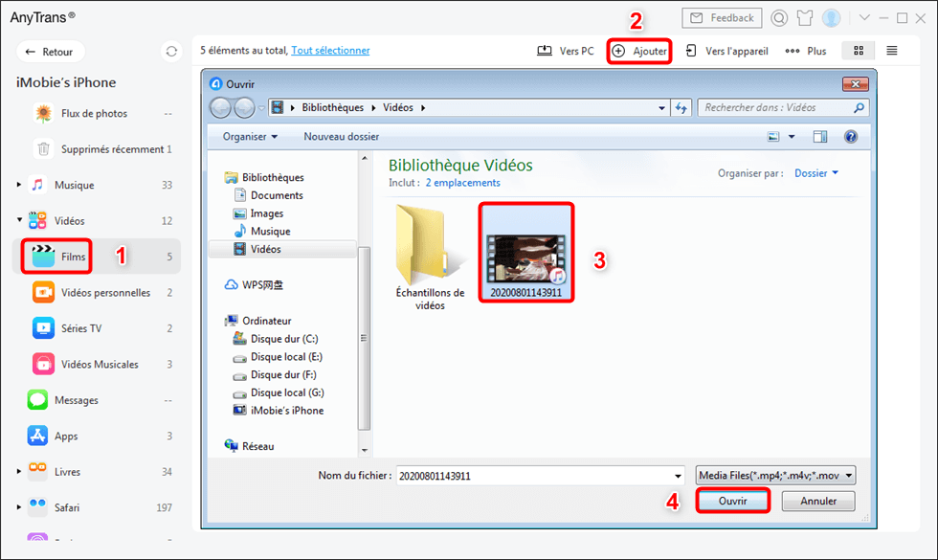Open Vidéos personnelles category
The width and height of the screenshot is (938, 560).
[105, 293]
